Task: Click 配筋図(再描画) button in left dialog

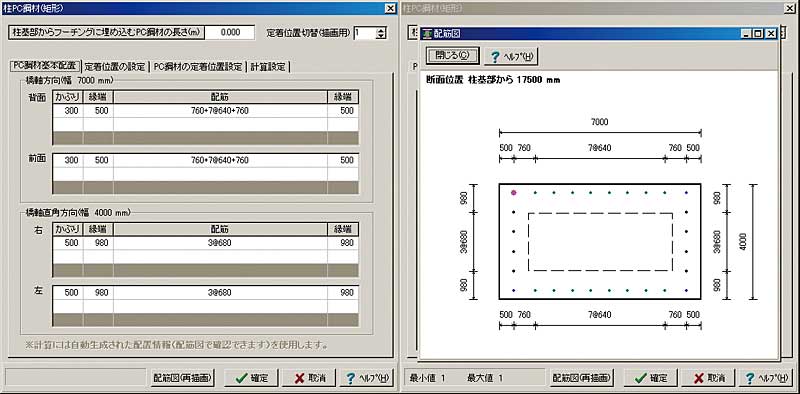Action: click(182, 378)
